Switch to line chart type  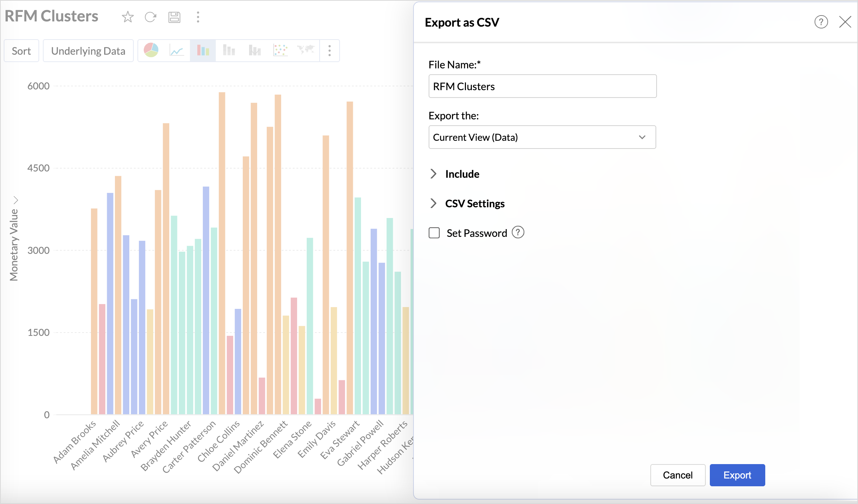(177, 50)
